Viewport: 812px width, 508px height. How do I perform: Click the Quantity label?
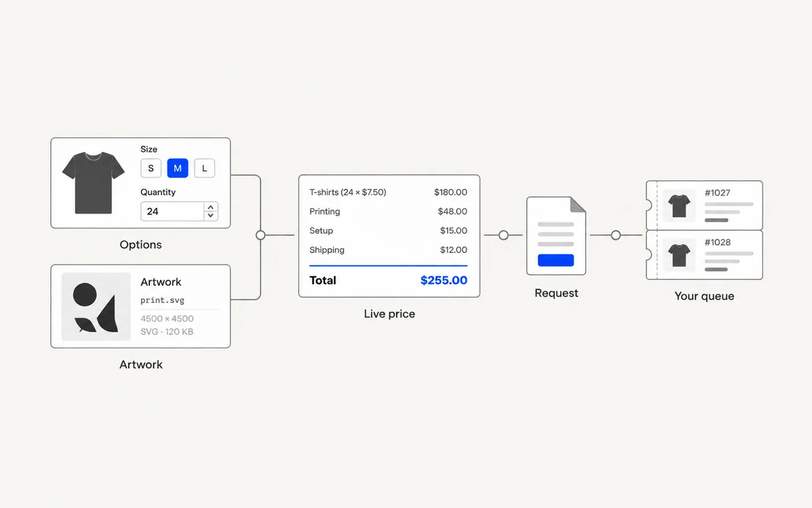[x=158, y=192]
